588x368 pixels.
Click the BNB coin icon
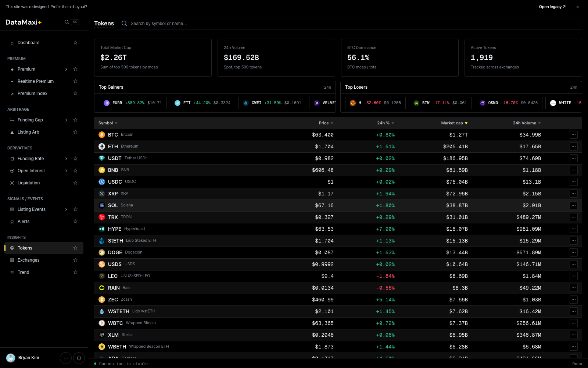(x=102, y=170)
